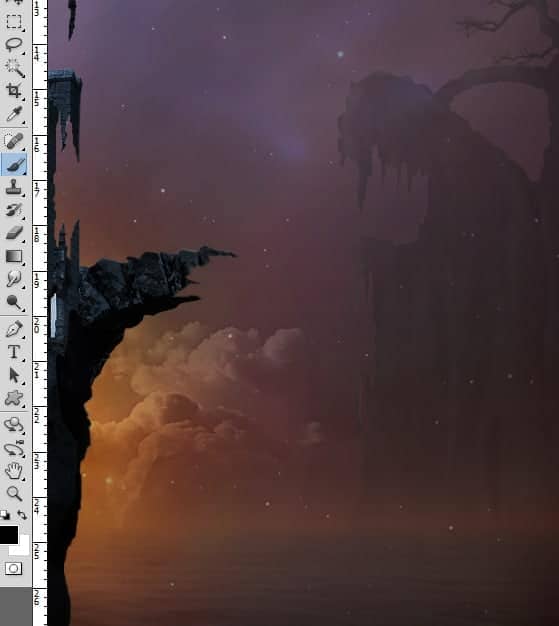Swap foreground and background colors
This screenshot has width=559, height=626.
click(x=22, y=515)
